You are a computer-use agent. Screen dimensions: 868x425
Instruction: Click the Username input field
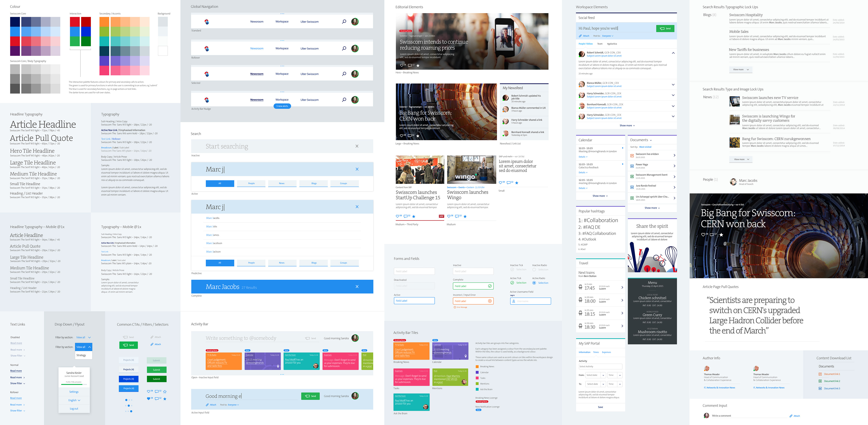[x=530, y=301]
